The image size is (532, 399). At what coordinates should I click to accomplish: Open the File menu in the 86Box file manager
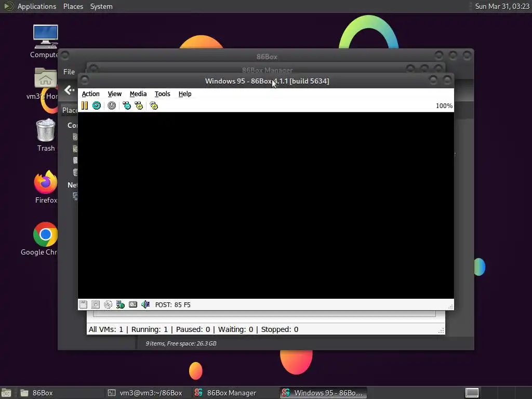click(x=69, y=72)
